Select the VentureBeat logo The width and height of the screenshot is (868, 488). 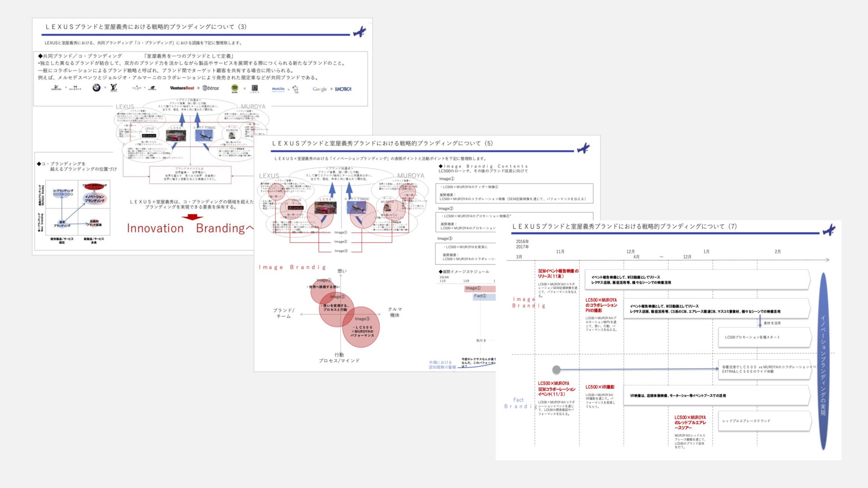click(x=182, y=88)
